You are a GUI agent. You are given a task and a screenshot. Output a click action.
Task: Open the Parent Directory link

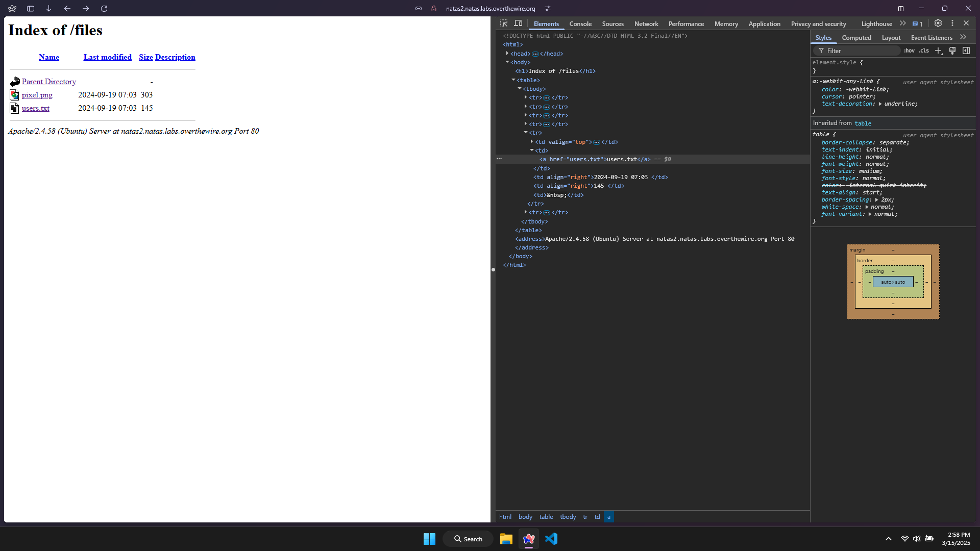pos(49,82)
